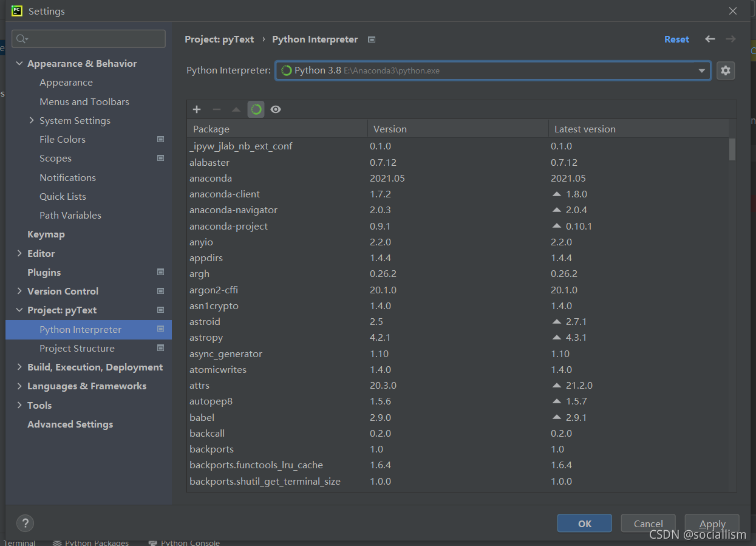Select the argon2-cffi package row

pos(458,290)
